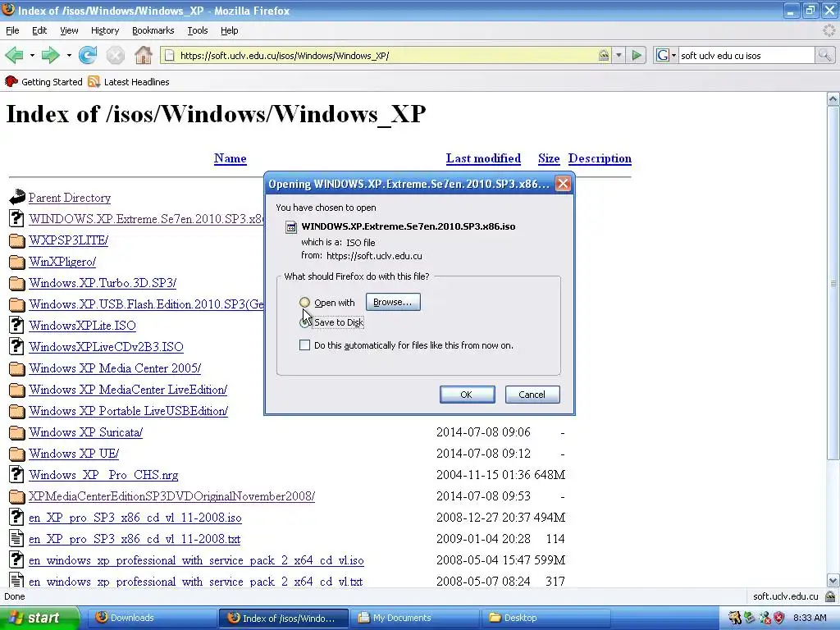Viewport: 840px width, 630px height.
Task: Download en_XP_pro_SP3_x86_cd_vl_11-2008.iso link
Action: click(135, 518)
